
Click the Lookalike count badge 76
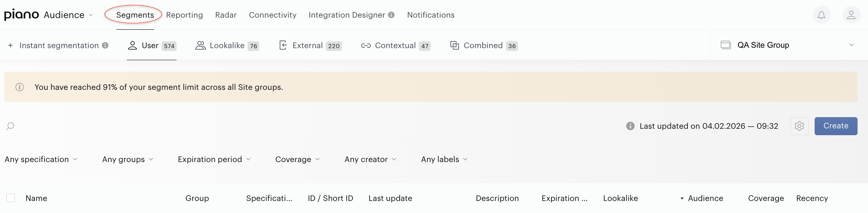(254, 46)
